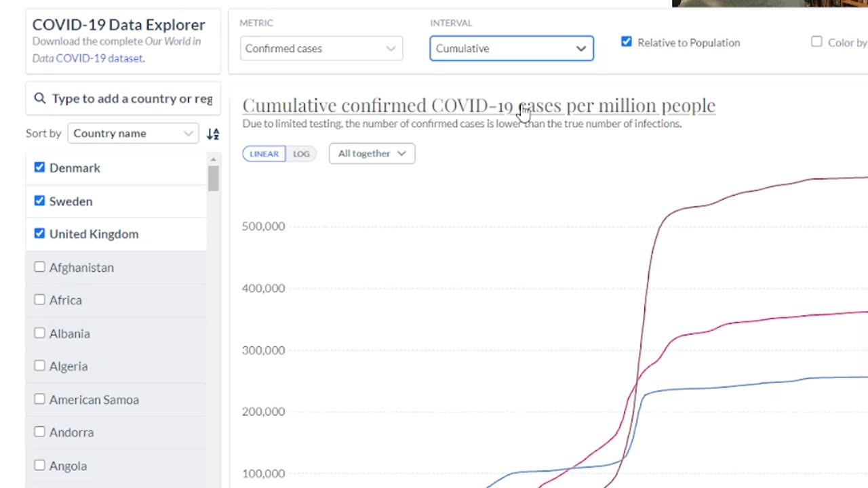Uncheck the Denmark checkbox
This screenshot has width=868, height=488.
39,167
